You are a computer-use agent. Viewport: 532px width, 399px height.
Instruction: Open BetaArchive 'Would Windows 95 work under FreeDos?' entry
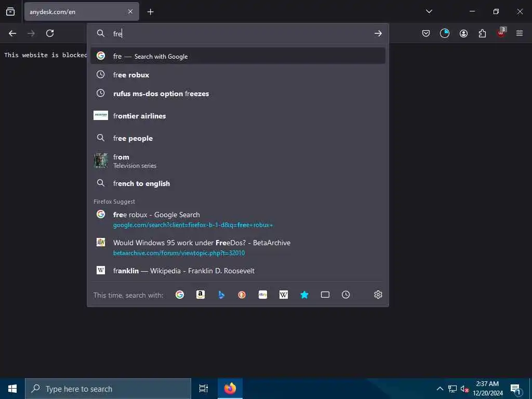[x=237, y=247]
